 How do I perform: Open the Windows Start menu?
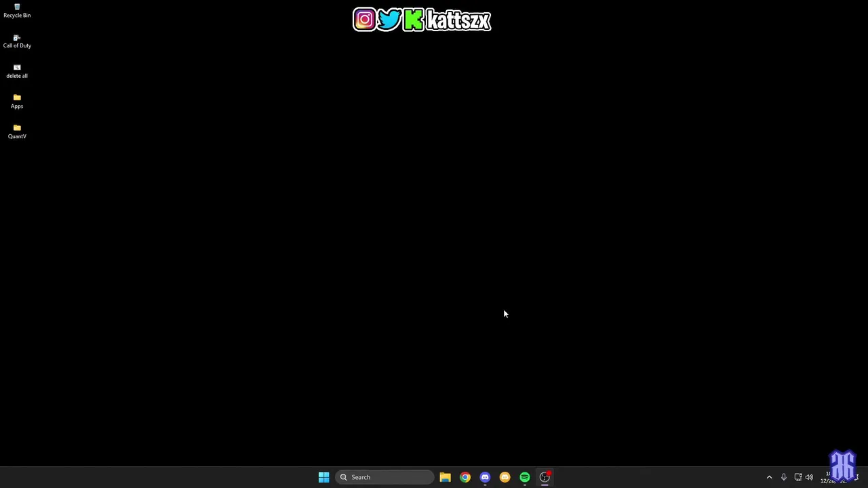tap(323, 477)
